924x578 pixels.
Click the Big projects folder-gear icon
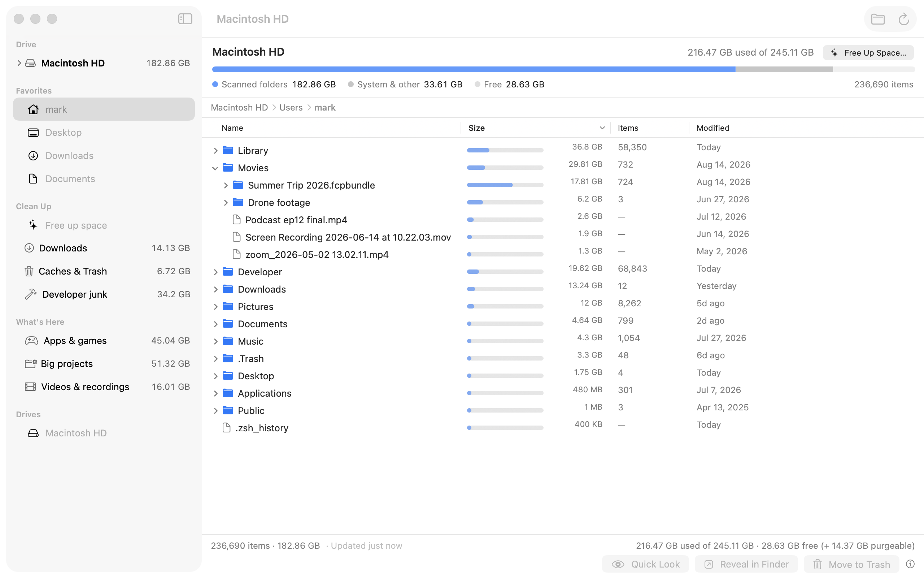[31, 363]
